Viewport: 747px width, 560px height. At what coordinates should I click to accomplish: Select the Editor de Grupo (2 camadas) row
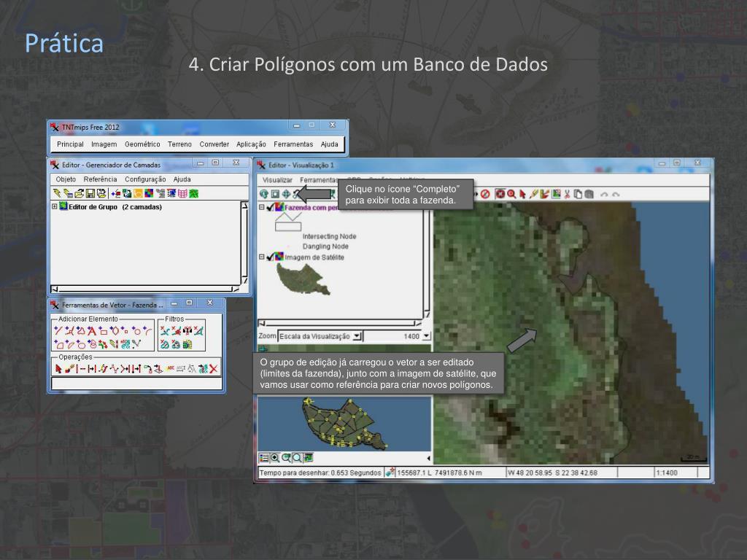(115, 207)
